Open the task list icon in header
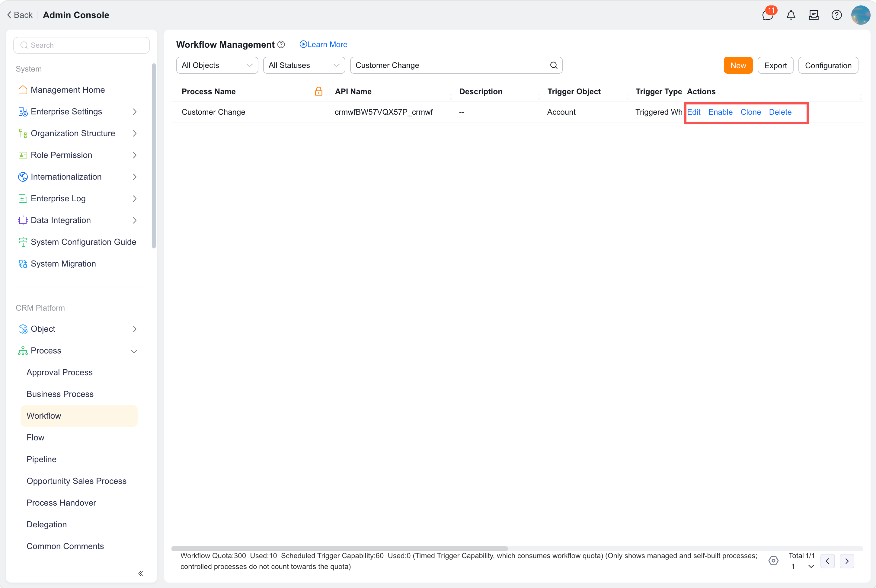The height and width of the screenshot is (588, 876). (x=814, y=15)
